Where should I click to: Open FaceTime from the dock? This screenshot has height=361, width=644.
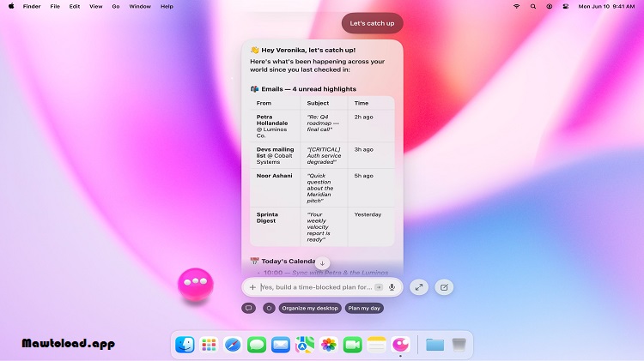(352, 345)
